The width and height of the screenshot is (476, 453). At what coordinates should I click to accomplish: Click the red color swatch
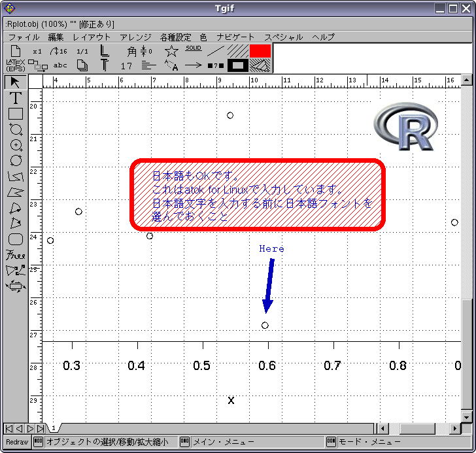(260, 51)
